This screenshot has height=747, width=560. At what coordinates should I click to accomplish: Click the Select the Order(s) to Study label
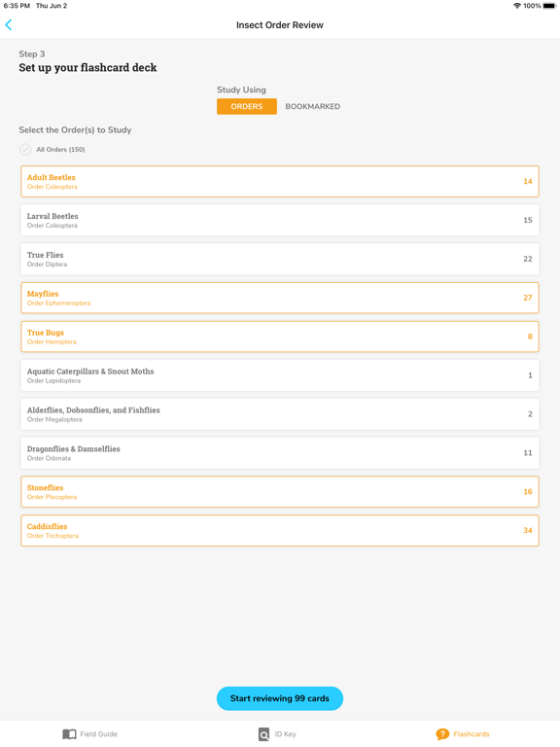[x=75, y=129]
